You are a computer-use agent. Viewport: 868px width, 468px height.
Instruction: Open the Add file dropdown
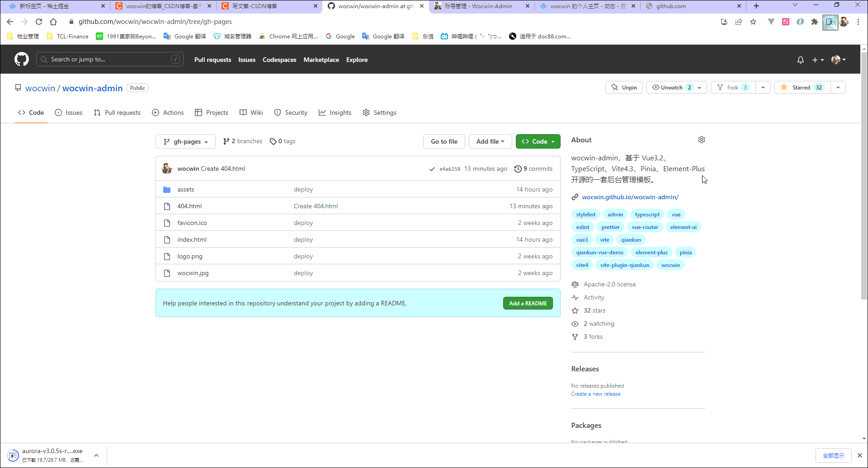click(x=490, y=141)
